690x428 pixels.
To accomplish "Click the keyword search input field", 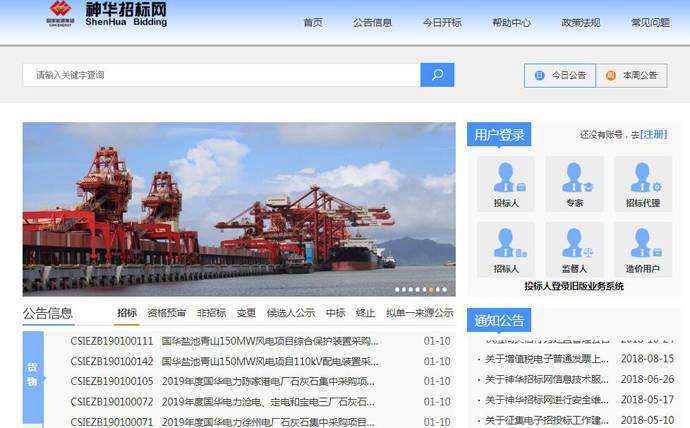I will pos(220,75).
